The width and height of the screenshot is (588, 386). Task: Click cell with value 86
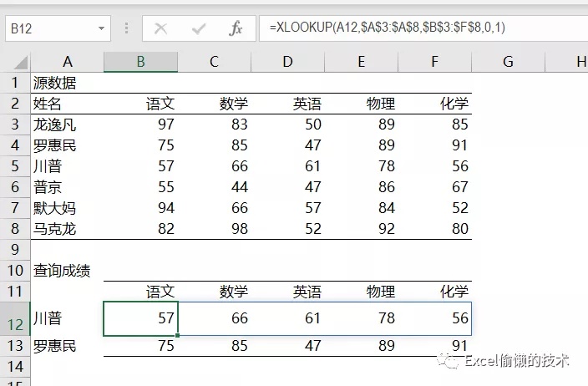[x=361, y=187]
